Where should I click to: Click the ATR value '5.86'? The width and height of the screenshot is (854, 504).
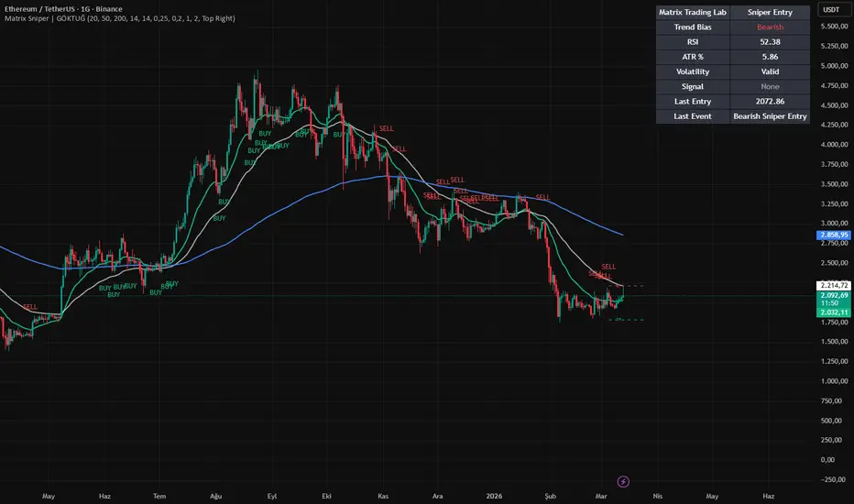770,57
